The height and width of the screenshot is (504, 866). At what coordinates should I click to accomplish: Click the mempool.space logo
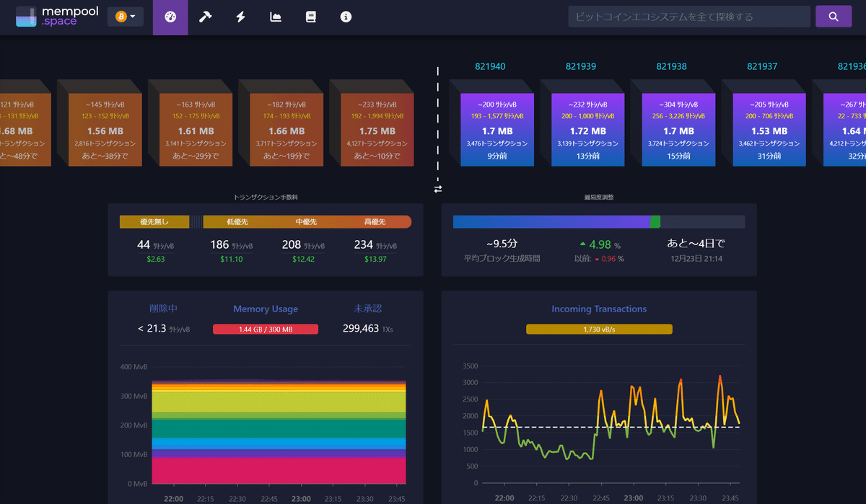[x=56, y=17]
